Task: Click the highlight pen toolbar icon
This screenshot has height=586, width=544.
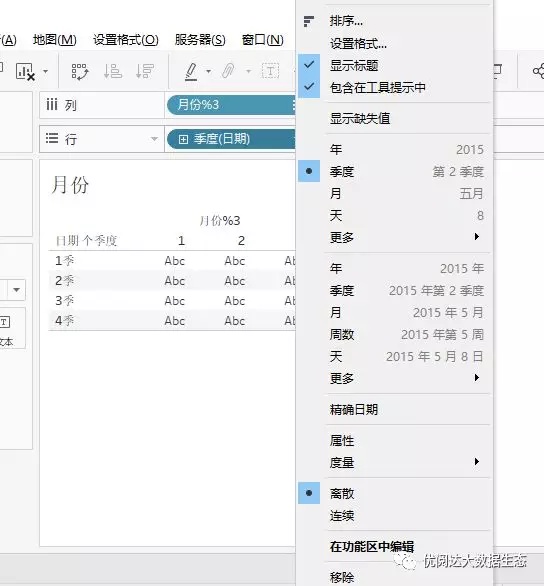Action: [x=191, y=71]
